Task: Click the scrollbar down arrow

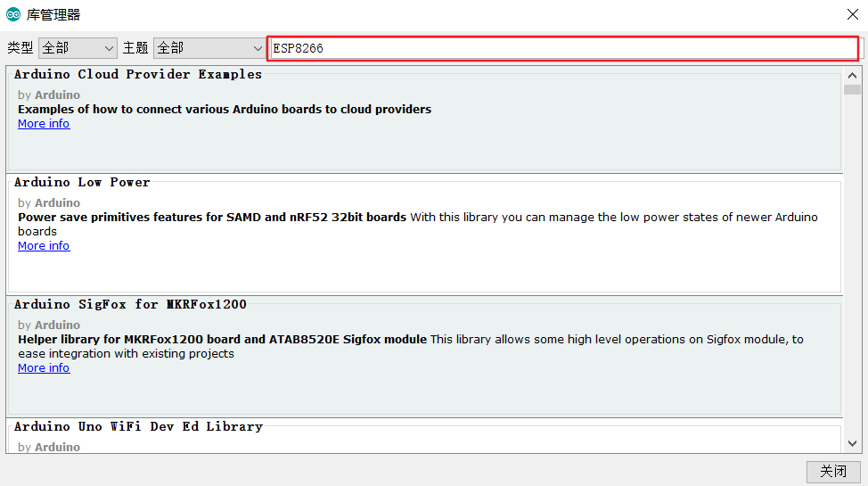Action: [x=853, y=443]
